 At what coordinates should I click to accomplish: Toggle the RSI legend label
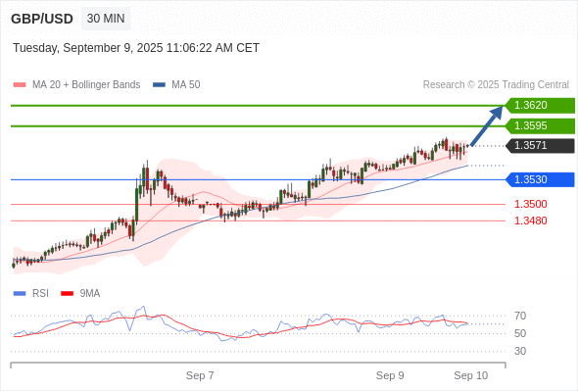[x=40, y=294]
